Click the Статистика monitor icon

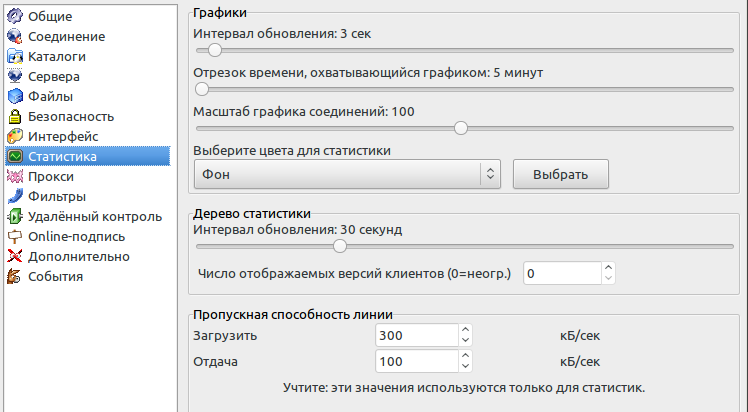pyautogui.click(x=15, y=156)
